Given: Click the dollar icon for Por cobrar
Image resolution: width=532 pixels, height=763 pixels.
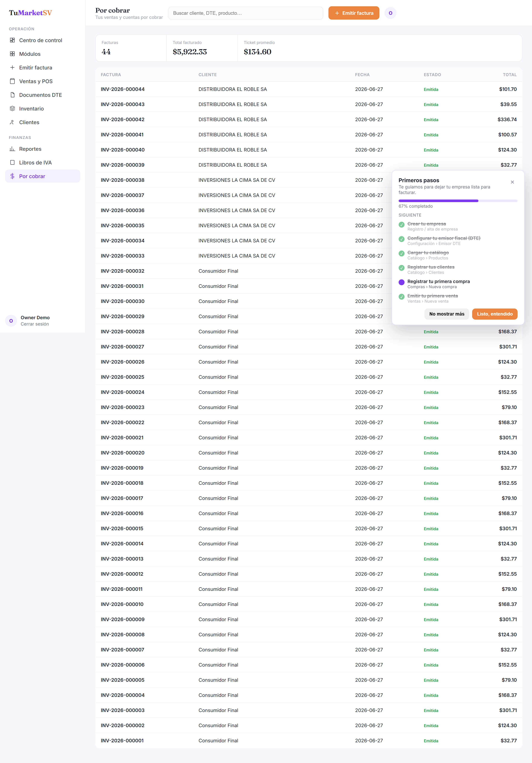Looking at the screenshot, I should tap(12, 176).
